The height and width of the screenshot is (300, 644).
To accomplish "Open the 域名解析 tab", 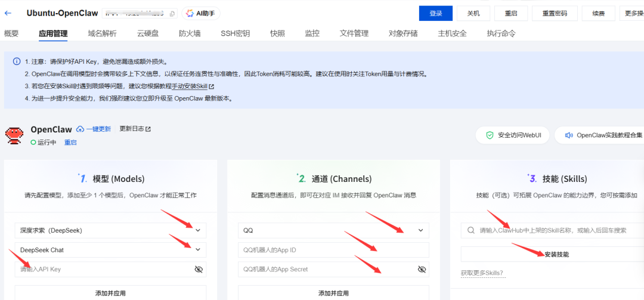I will pos(103,34).
